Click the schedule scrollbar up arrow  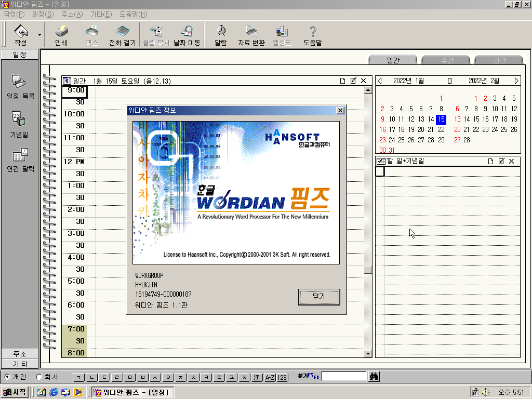(368, 90)
